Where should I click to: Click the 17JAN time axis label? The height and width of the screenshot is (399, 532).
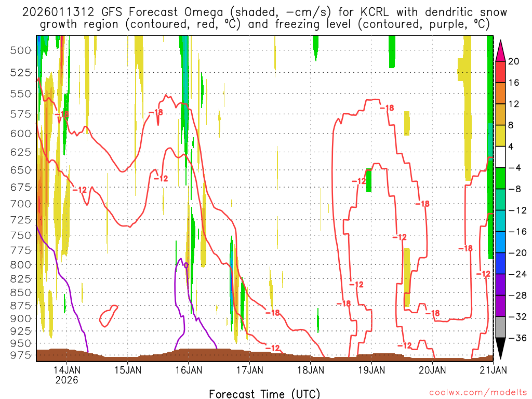249,369
